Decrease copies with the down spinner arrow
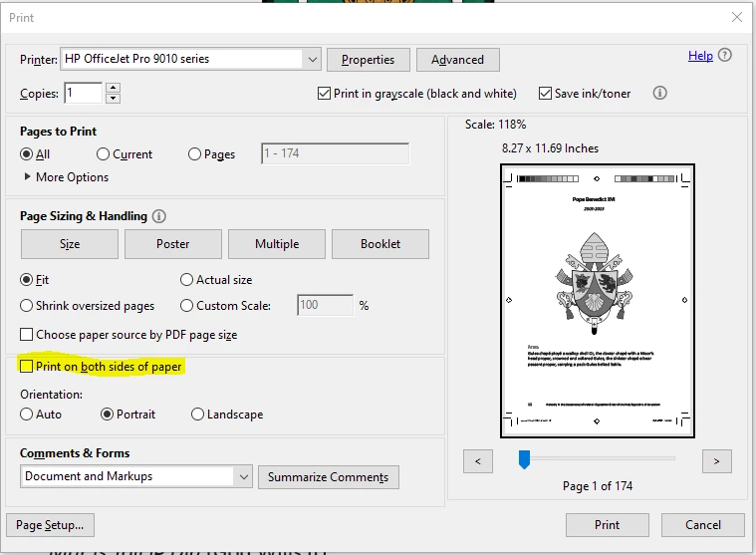 [x=113, y=98]
